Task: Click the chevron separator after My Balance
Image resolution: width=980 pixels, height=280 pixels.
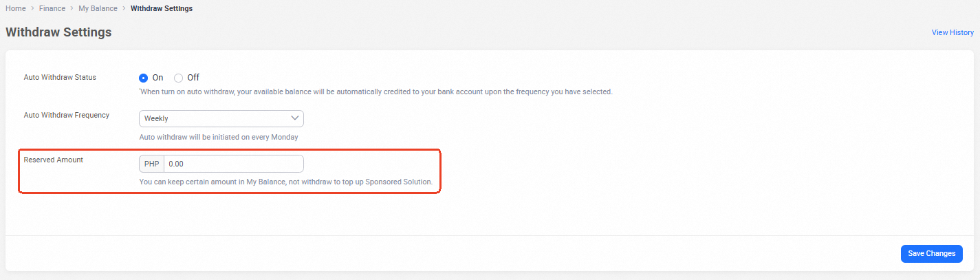Action: (x=124, y=8)
